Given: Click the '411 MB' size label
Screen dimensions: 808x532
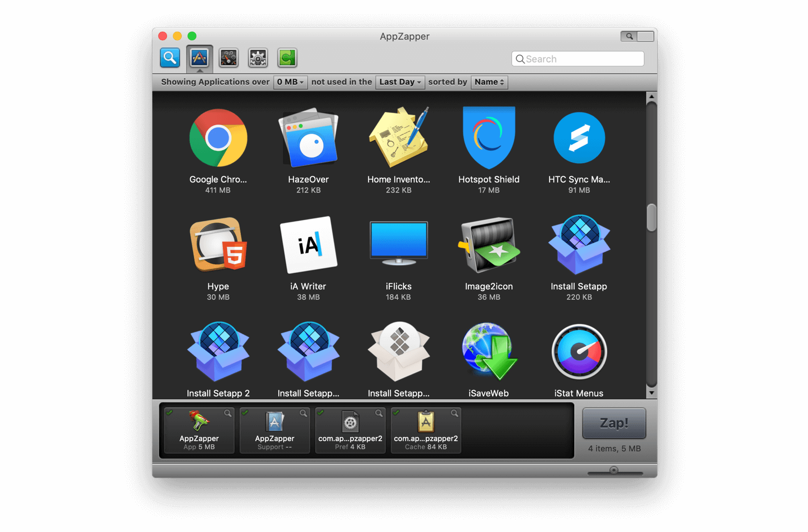Looking at the screenshot, I should click(218, 190).
